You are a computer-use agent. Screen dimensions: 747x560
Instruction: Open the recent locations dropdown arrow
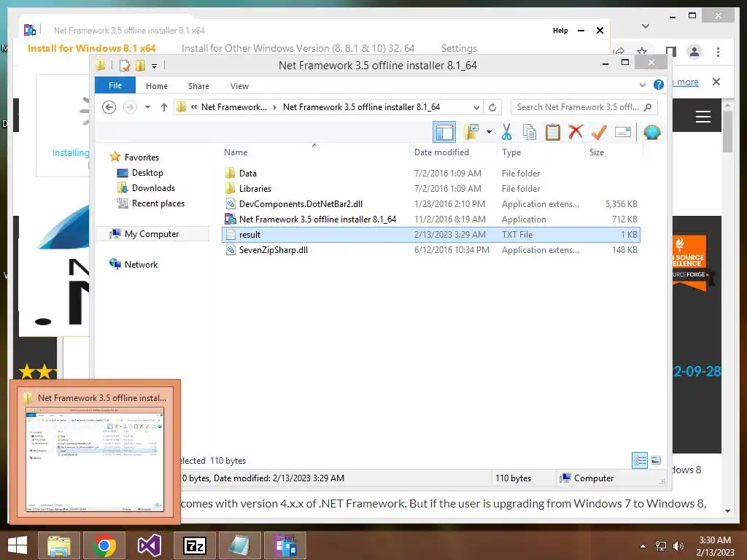pyautogui.click(x=147, y=107)
